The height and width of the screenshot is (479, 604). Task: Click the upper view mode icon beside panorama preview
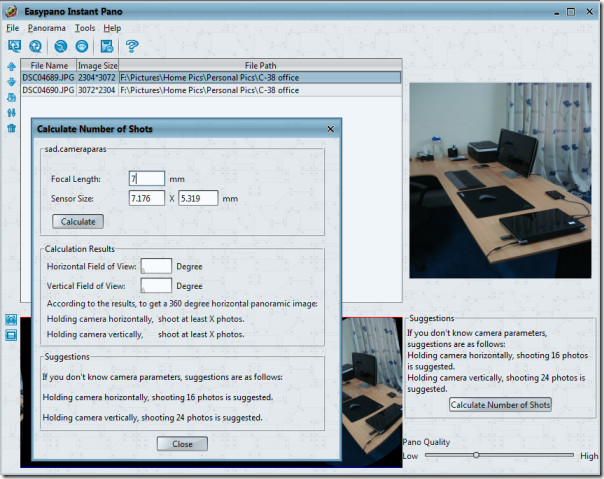click(11, 319)
